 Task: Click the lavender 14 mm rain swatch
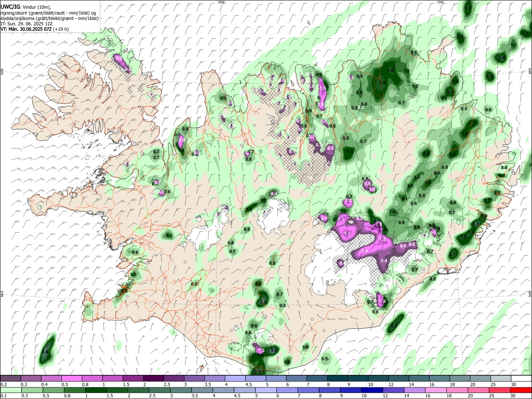point(414,390)
